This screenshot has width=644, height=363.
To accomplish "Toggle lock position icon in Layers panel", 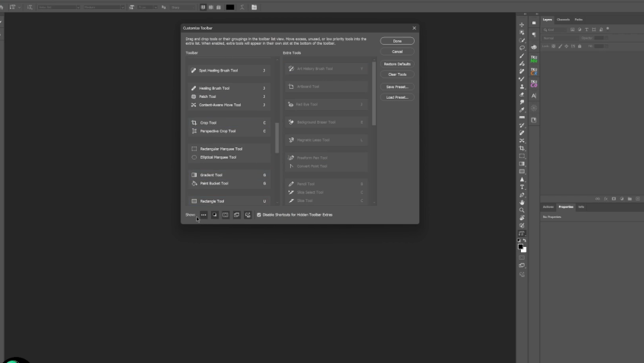I will (x=567, y=46).
